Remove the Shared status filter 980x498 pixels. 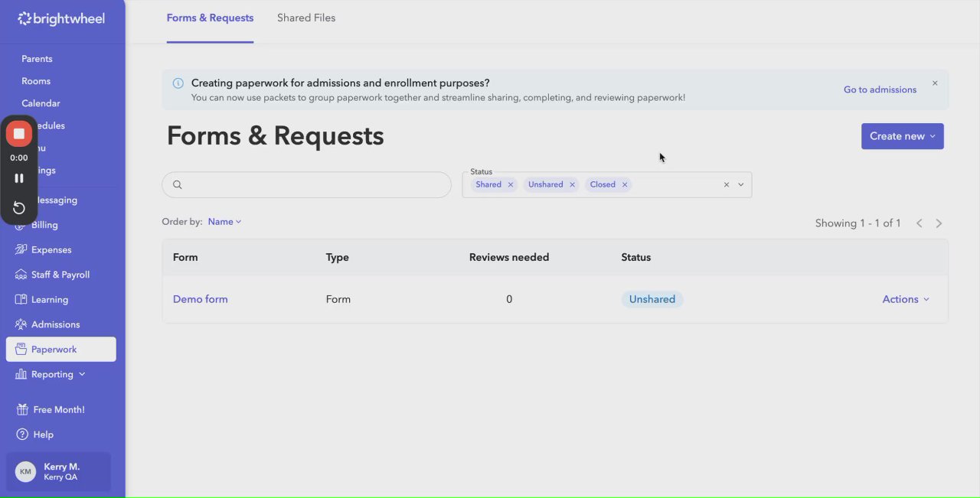pyautogui.click(x=511, y=185)
